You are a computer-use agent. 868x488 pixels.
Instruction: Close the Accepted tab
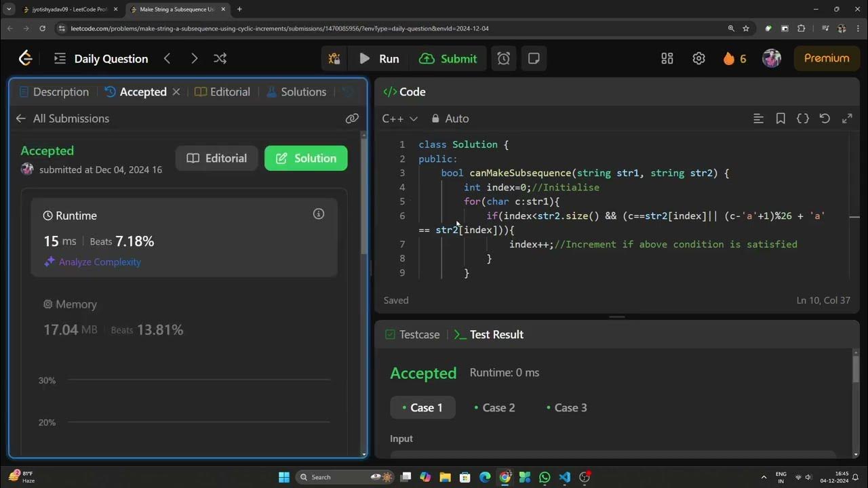point(176,91)
